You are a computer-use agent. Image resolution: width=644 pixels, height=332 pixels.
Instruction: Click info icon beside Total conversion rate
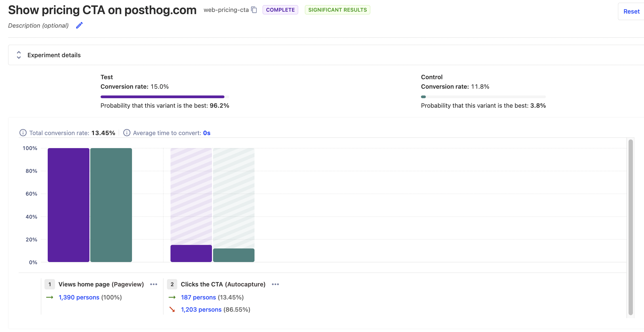point(23,133)
